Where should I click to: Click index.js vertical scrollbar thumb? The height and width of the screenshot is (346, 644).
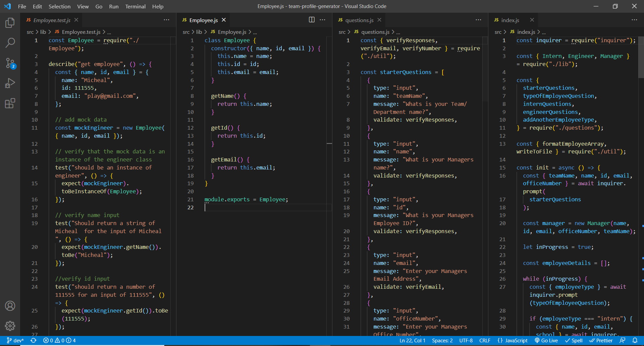pos(641,57)
